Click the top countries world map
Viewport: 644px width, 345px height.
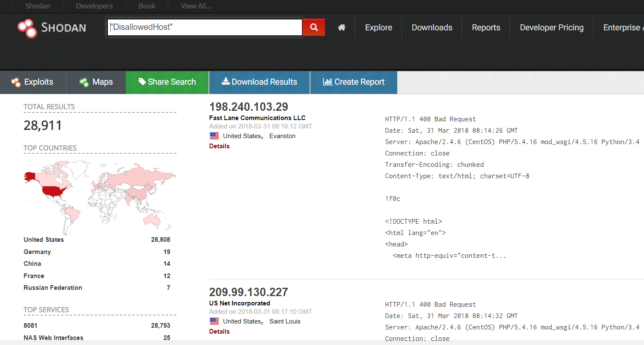[x=100, y=196]
